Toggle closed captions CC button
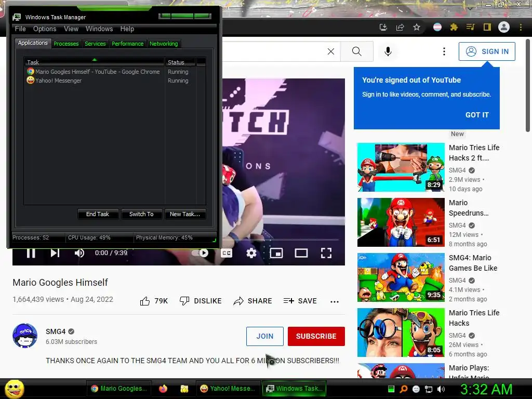532x399 pixels. 227,253
